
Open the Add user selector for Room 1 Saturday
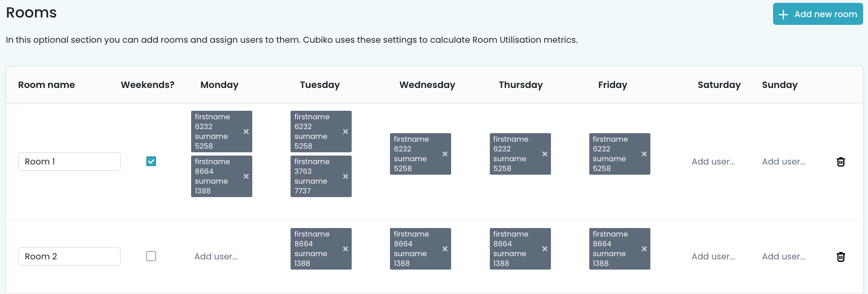714,161
